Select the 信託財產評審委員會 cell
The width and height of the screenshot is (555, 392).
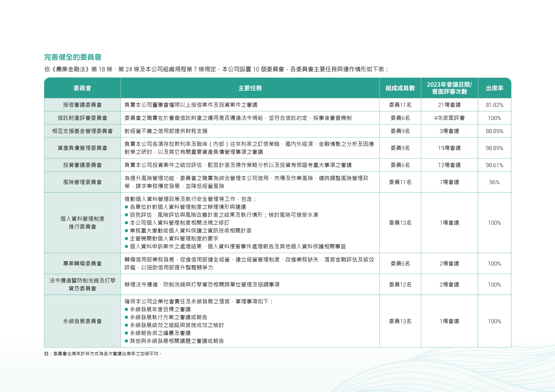point(82,118)
